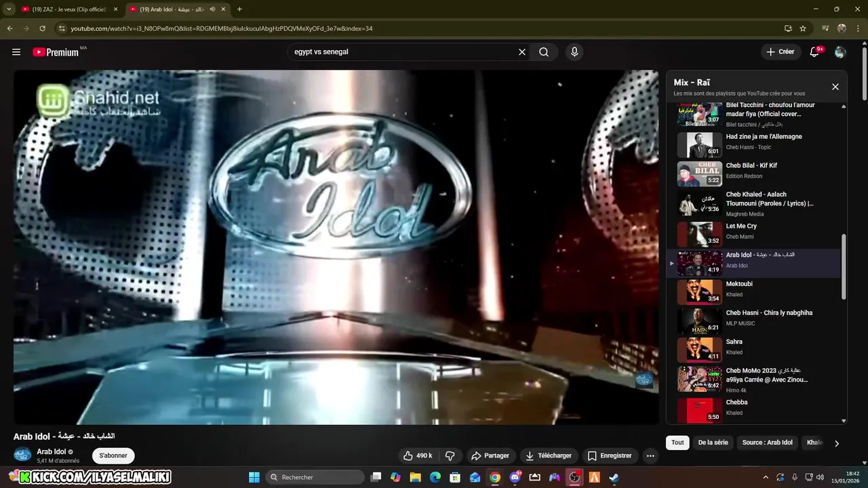This screenshot has height=488, width=868.
Task: Play Mektoubi by Khaled
Action: pos(754,291)
